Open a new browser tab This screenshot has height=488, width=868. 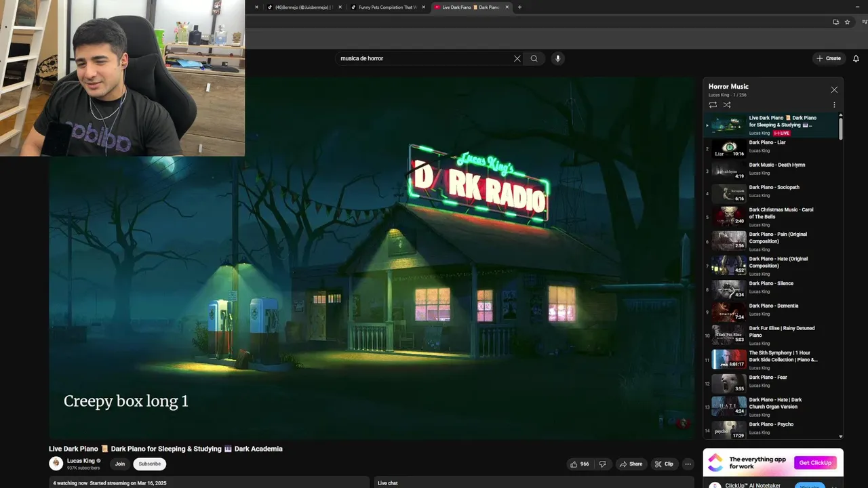[519, 7]
